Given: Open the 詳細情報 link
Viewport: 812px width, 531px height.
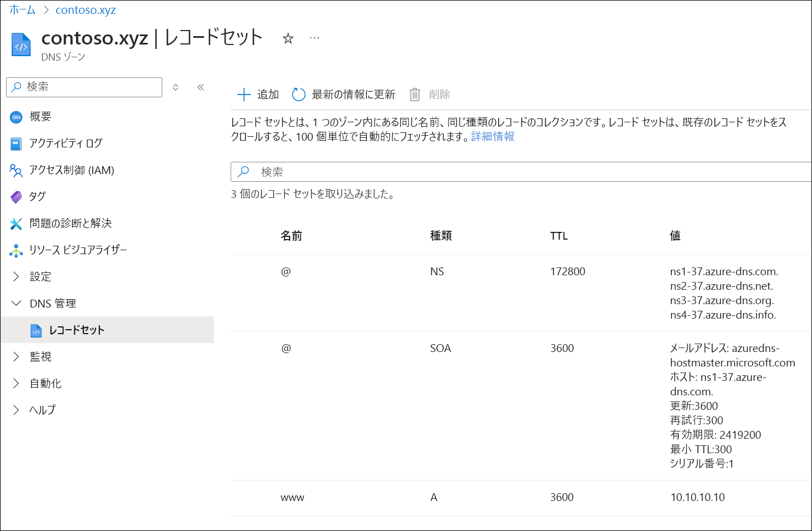Looking at the screenshot, I should tap(493, 137).
